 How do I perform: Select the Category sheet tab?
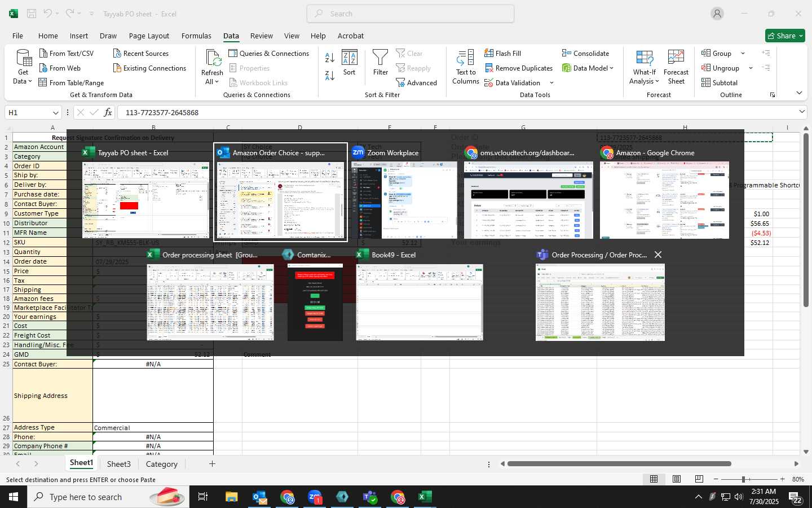pos(161,464)
